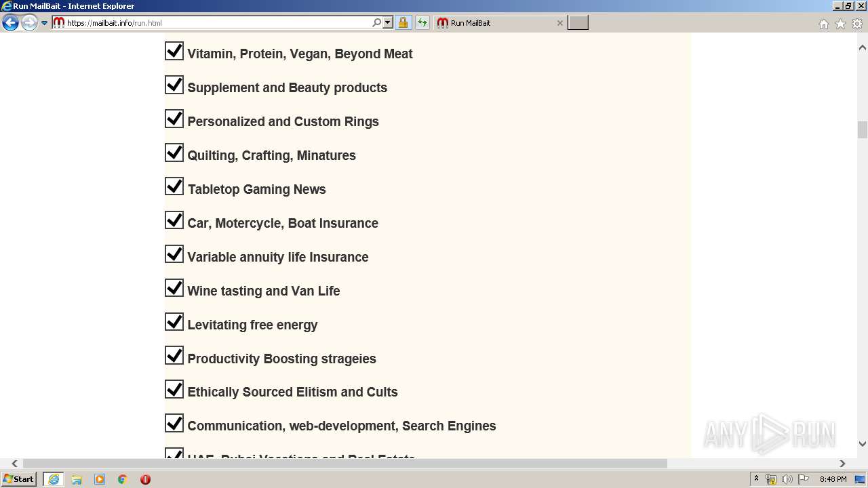Click the horizontal scrollbar thumb

pyautogui.click(x=344, y=464)
